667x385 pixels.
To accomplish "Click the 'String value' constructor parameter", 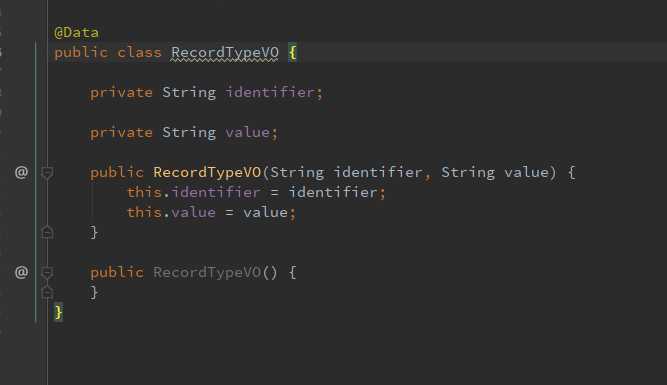I will click(x=495, y=172).
